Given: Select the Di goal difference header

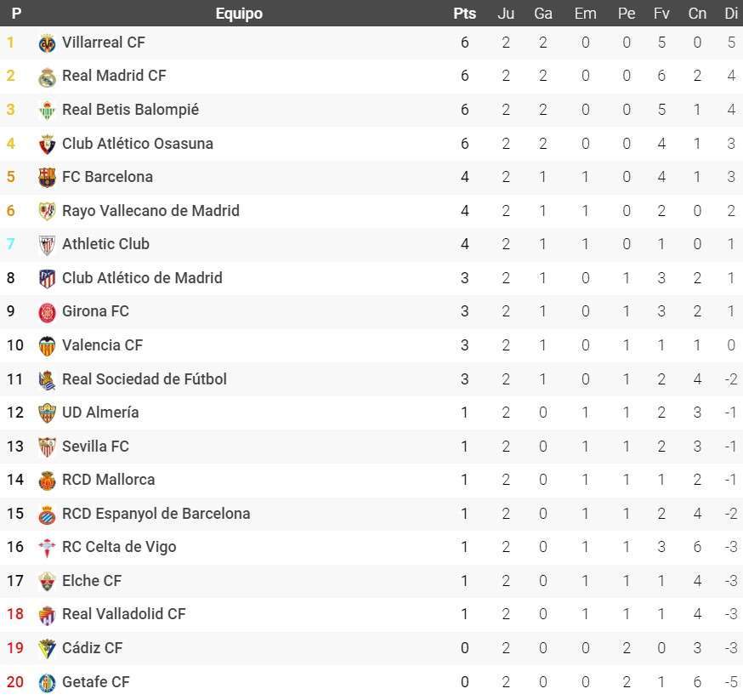Looking at the screenshot, I should click(x=731, y=14).
